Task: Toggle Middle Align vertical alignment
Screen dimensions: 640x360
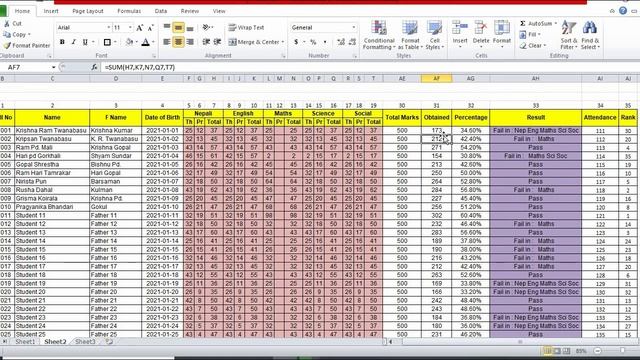Action: tap(178, 27)
